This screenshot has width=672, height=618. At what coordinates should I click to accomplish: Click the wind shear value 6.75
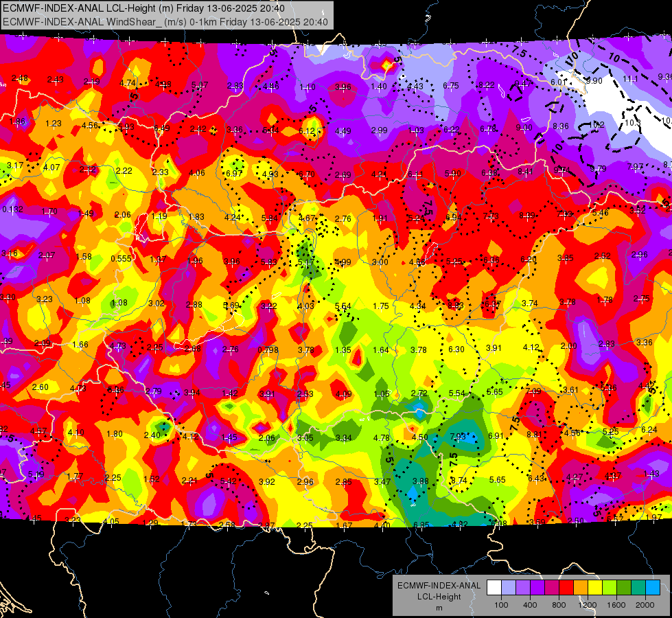tap(451, 86)
